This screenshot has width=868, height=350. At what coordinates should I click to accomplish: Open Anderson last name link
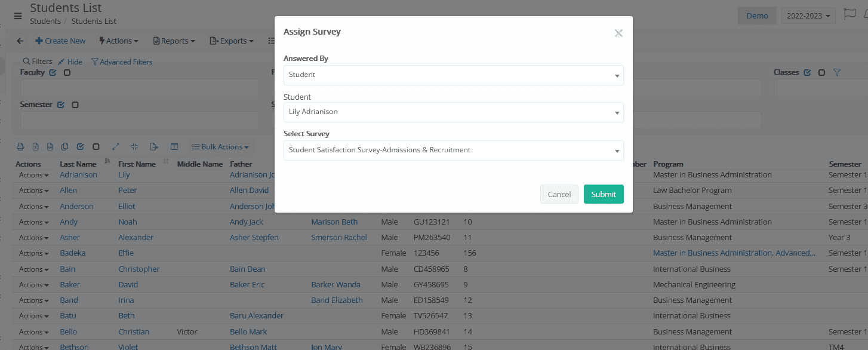point(76,207)
